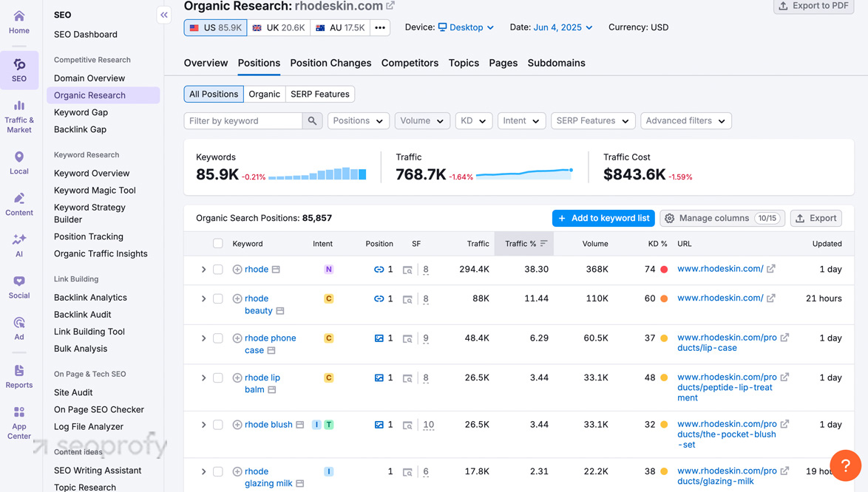The height and width of the screenshot is (492, 868).
Task: Switch to the Overview tab
Action: click(x=206, y=63)
